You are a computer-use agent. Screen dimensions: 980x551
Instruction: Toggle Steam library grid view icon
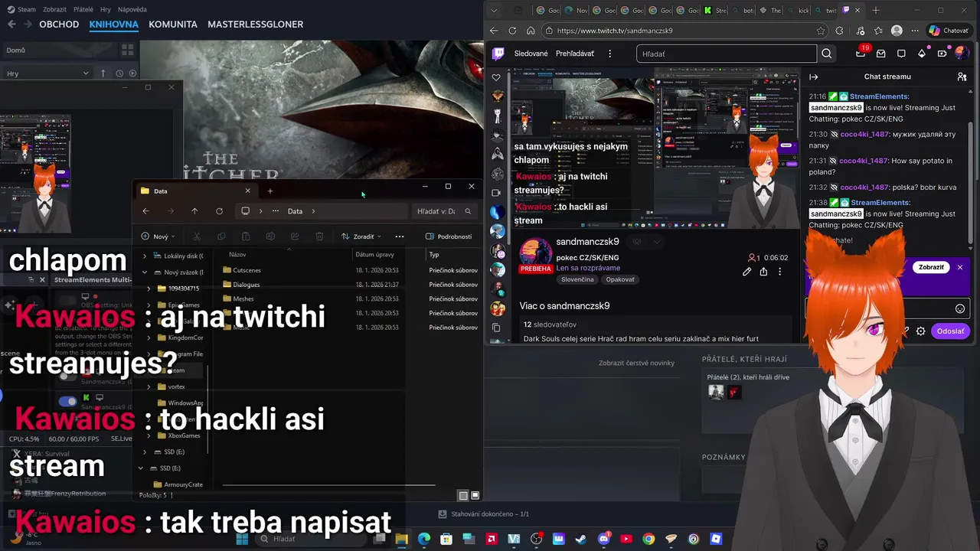127,51
